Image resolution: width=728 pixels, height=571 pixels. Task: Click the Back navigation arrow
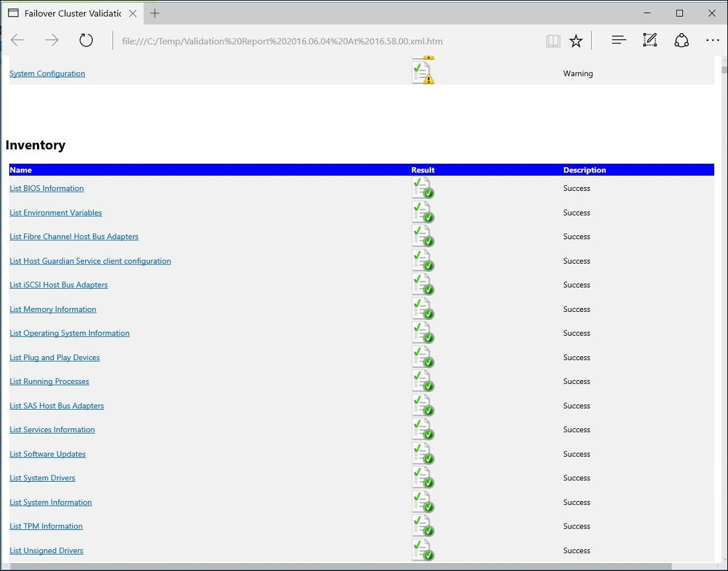pyautogui.click(x=18, y=41)
